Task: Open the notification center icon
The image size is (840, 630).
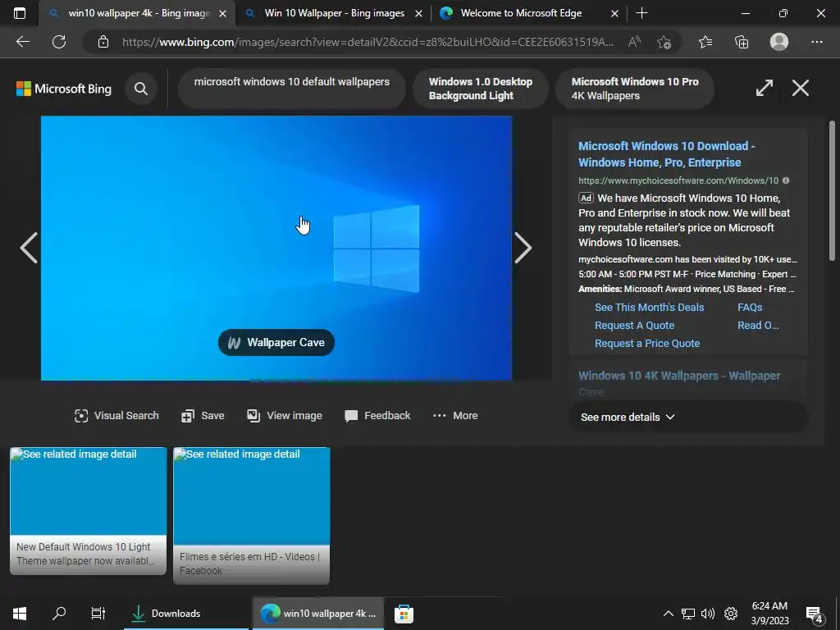Action: coord(815,614)
